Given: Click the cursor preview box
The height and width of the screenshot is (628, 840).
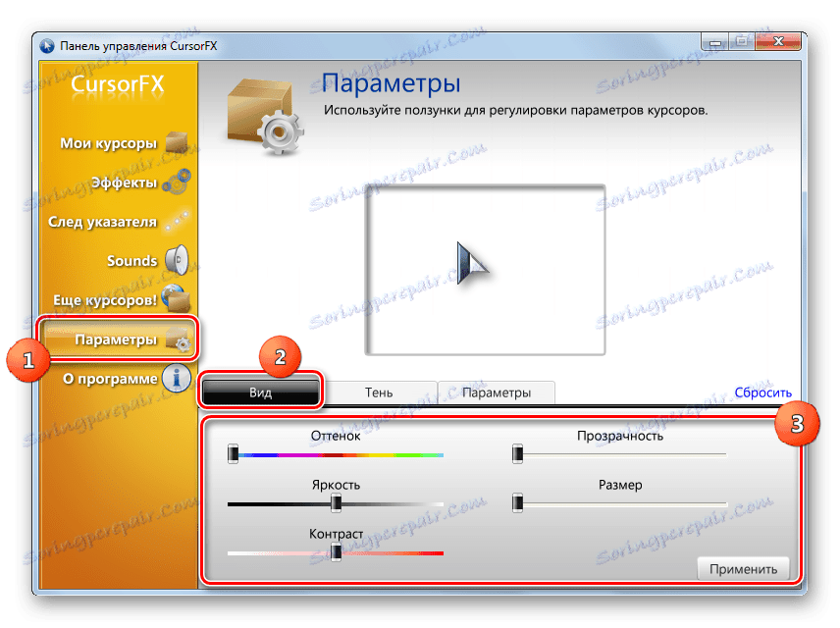Looking at the screenshot, I should point(486,270).
